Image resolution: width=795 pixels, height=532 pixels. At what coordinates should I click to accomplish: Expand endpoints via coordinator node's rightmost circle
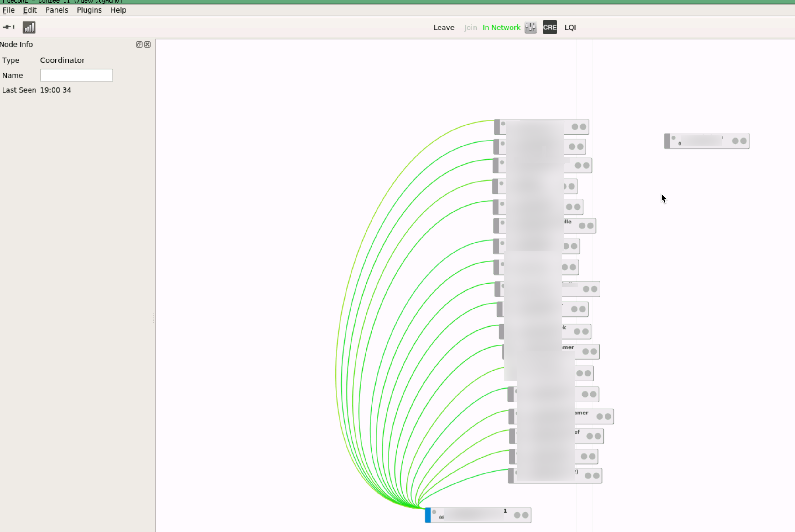coord(525,515)
